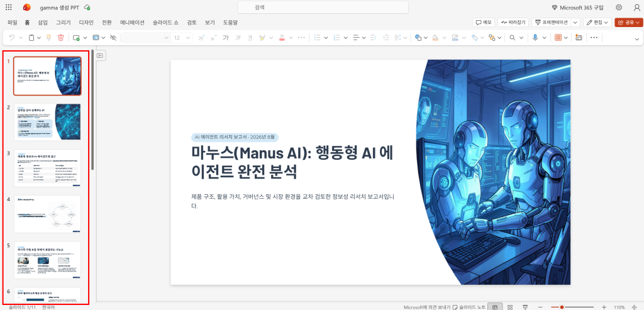644x310 pixels.
Task: Expand the bullets dropdown arrow
Action: 326,37
